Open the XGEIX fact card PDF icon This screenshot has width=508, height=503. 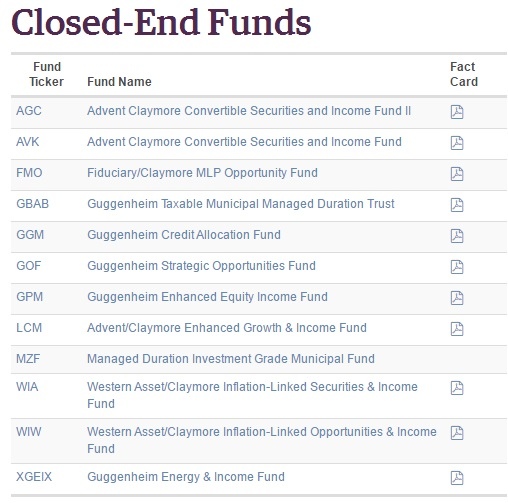point(457,478)
